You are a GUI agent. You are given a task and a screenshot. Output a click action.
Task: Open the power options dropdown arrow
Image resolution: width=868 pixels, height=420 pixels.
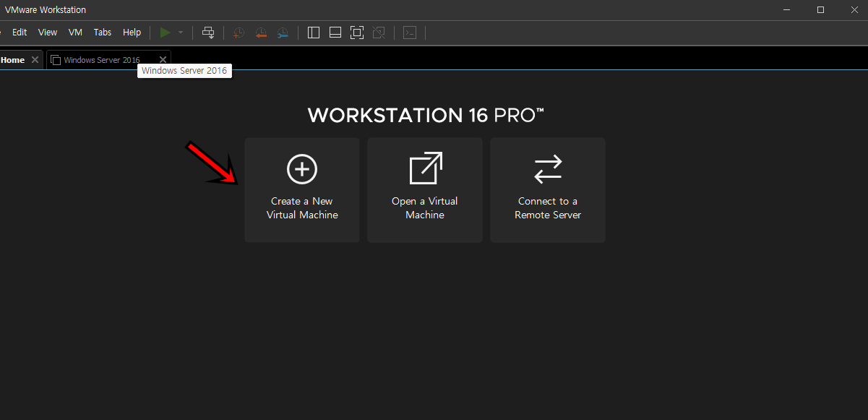181,33
